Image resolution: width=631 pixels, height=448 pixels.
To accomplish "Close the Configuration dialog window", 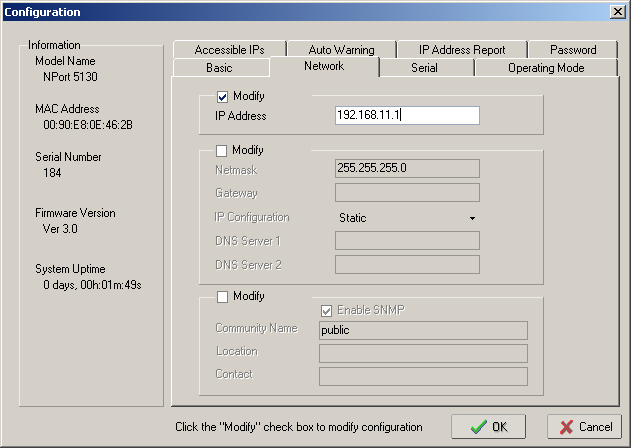I will [616, 11].
